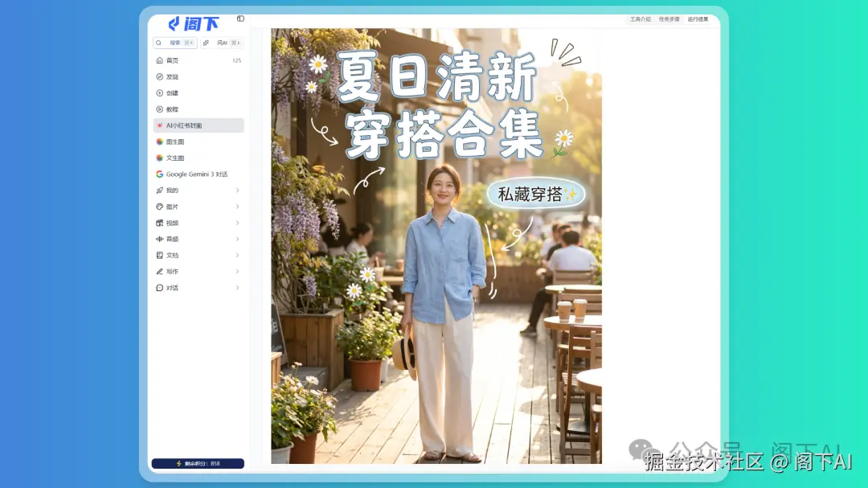Open the 创建 create tool
Image resolution: width=868 pixels, height=488 pixels.
160,92
